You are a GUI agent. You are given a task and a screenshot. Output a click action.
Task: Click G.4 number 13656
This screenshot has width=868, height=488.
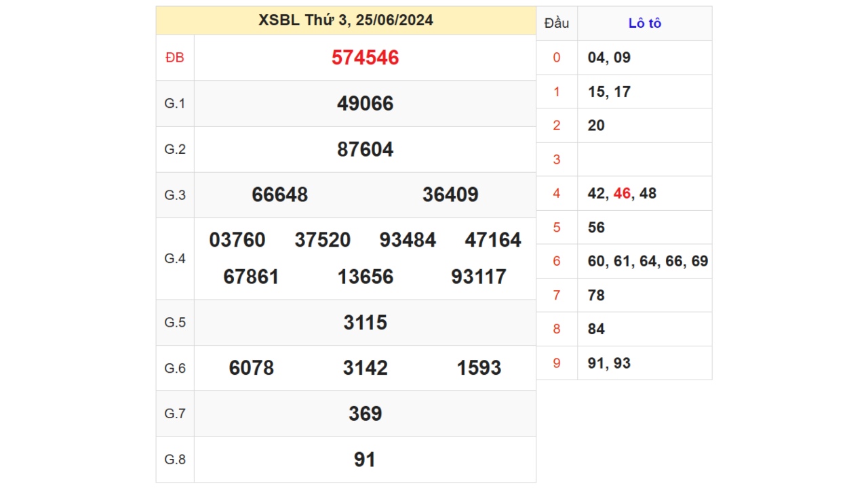tap(366, 277)
